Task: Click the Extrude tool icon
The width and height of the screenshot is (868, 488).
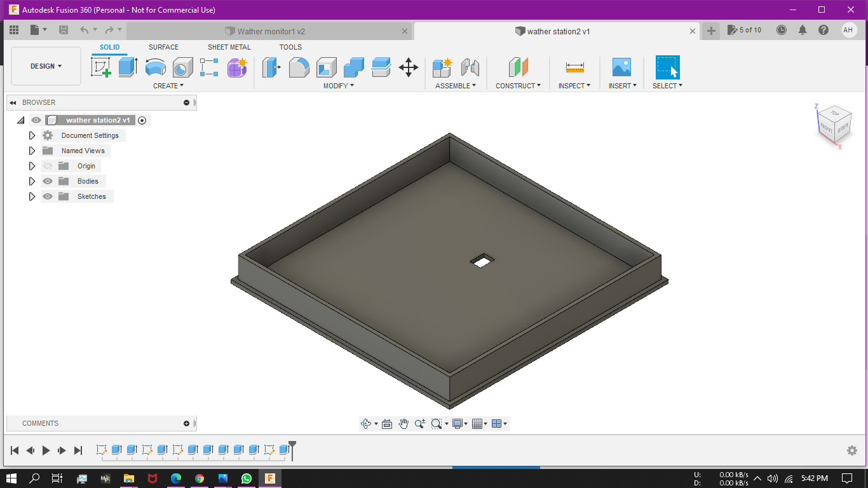Action: click(128, 67)
